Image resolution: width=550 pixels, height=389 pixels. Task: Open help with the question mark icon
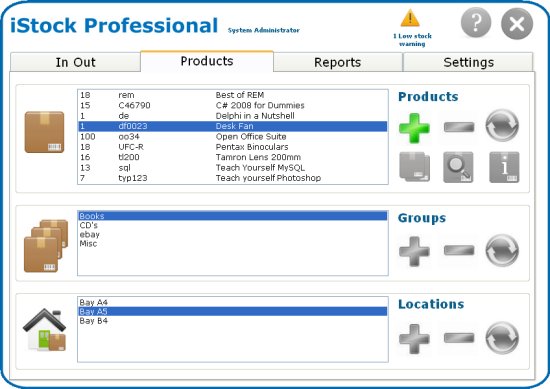coord(476,23)
